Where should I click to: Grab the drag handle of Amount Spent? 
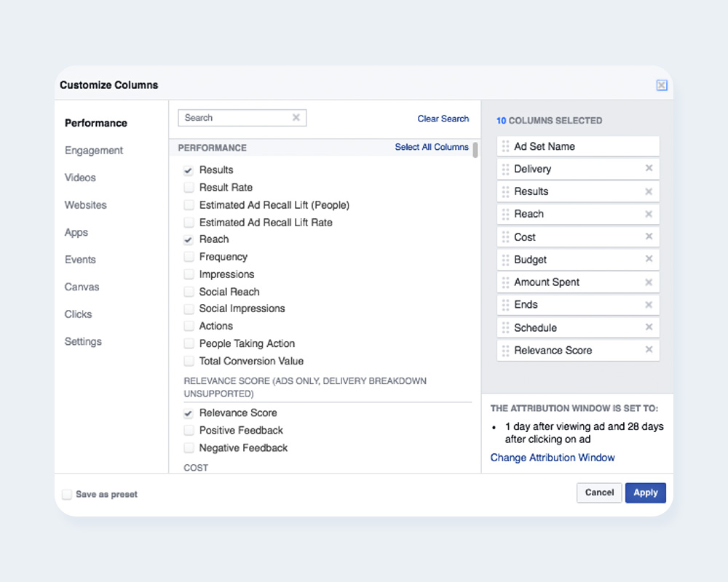[x=505, y=282]
